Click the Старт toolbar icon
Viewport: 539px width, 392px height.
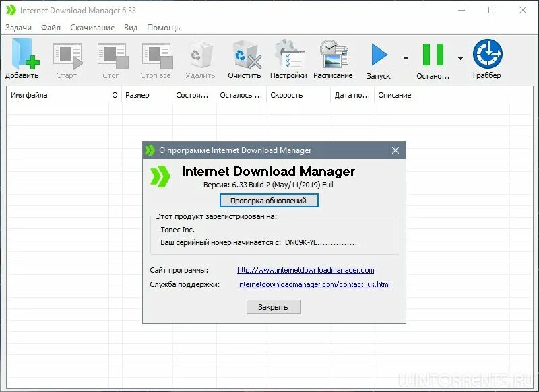[x=68, y=56]
